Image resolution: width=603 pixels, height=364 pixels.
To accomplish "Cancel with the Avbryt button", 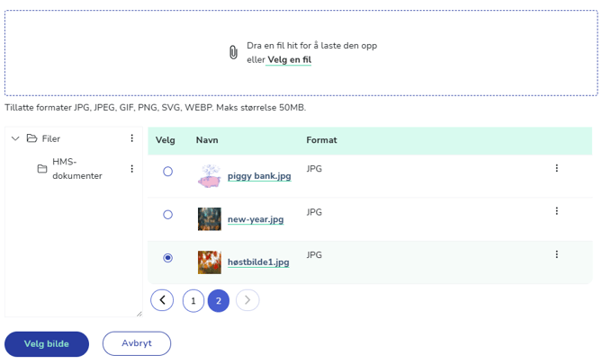I will [137, 343].
